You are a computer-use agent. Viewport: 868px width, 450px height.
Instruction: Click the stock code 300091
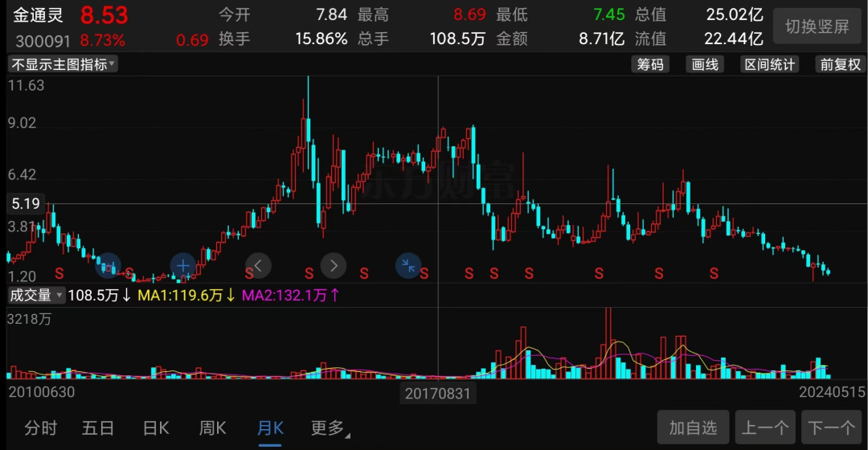(43, 41)
